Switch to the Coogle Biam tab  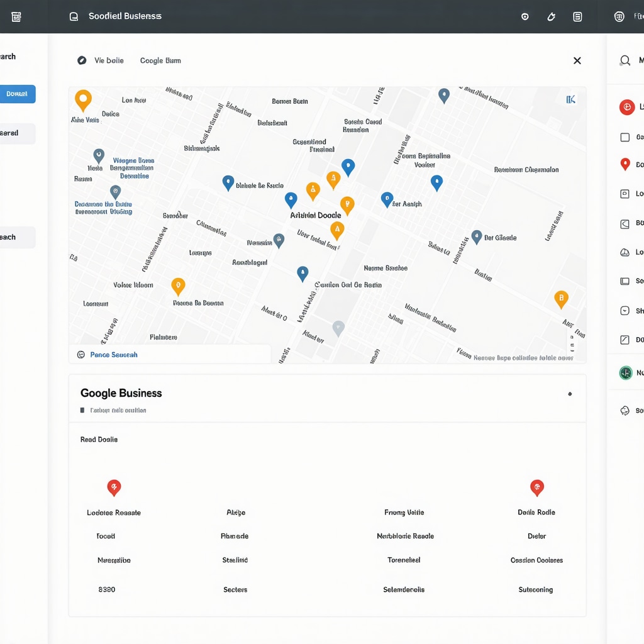tap(160, 60)
